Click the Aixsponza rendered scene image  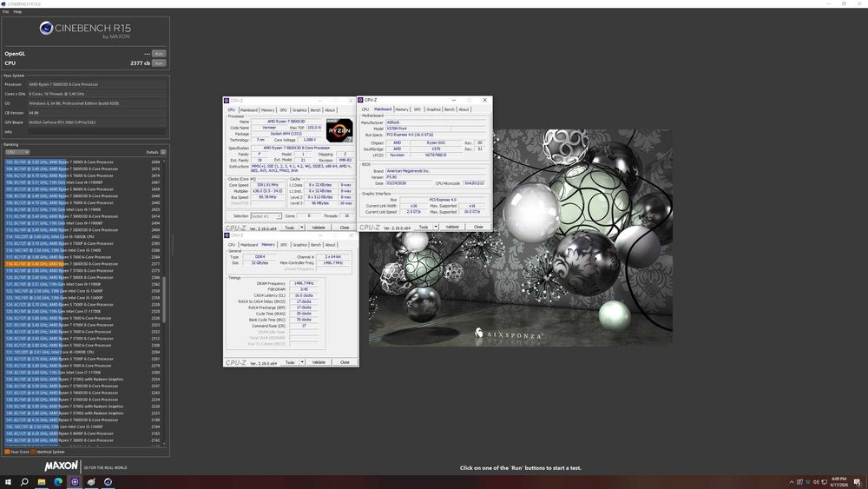(x=520, y=238)
